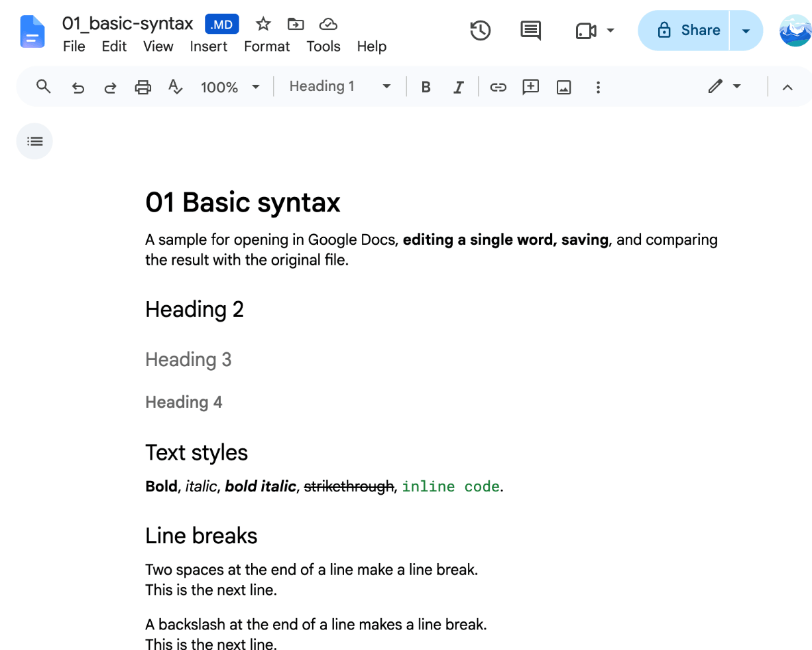Click the '01 Basic syntax' heading
Screen dimensions: 812x650
pos(243,202)
